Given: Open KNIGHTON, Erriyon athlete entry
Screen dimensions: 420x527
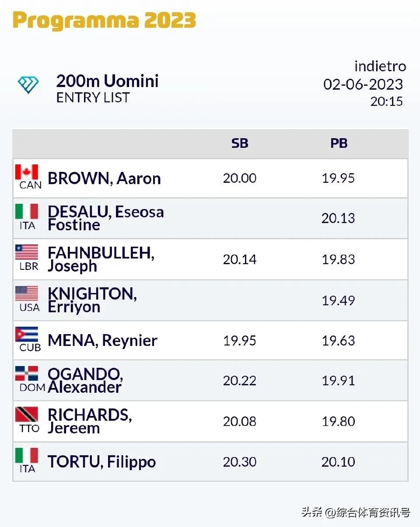Looking at the screenshot, I should tap(92, 300).
